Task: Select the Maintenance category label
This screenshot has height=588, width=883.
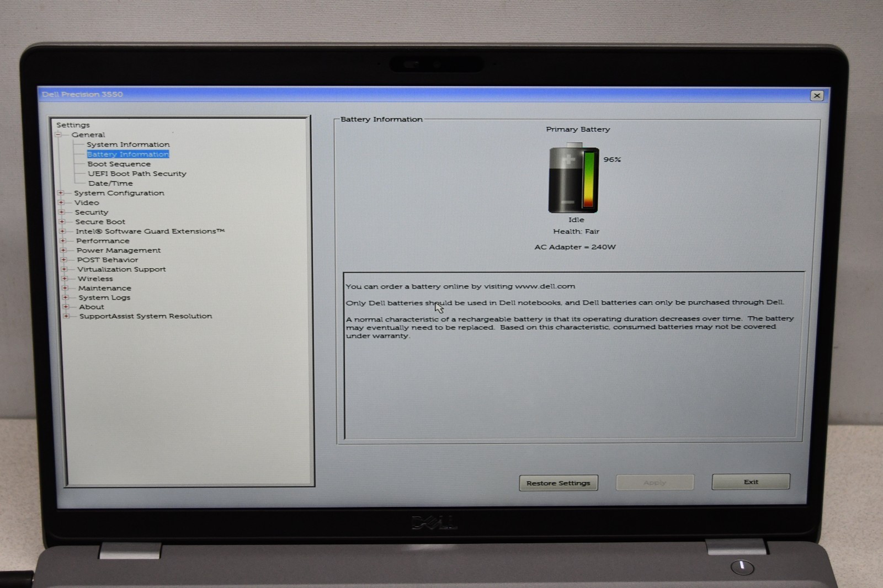Action: pos(105,288)
